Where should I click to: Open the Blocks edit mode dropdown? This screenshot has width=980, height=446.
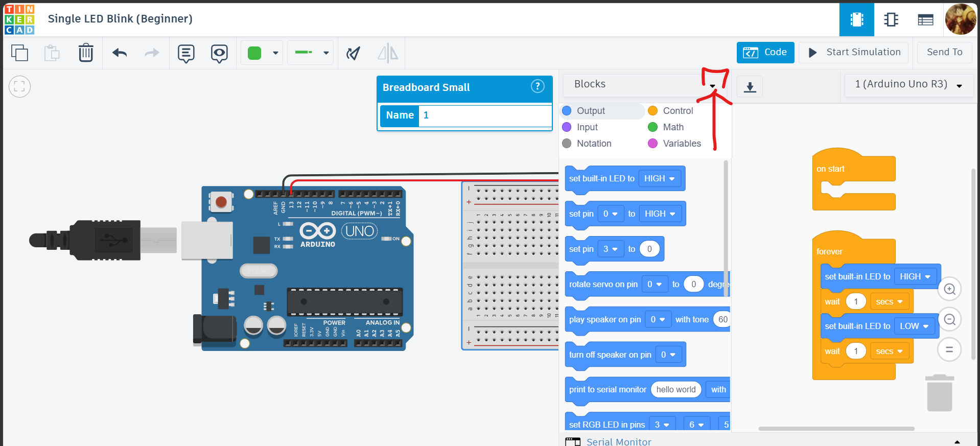pyautogui.click(x=646, y=84)
